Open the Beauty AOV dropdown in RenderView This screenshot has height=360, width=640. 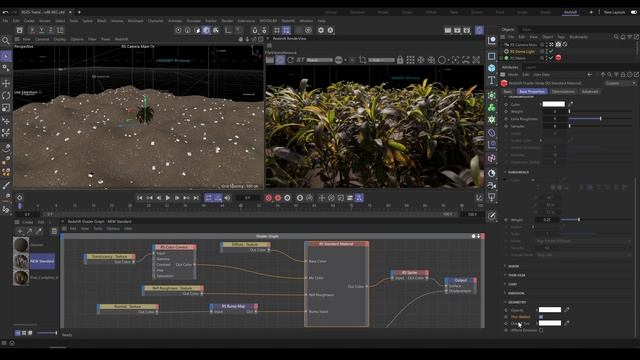point(320,60)
